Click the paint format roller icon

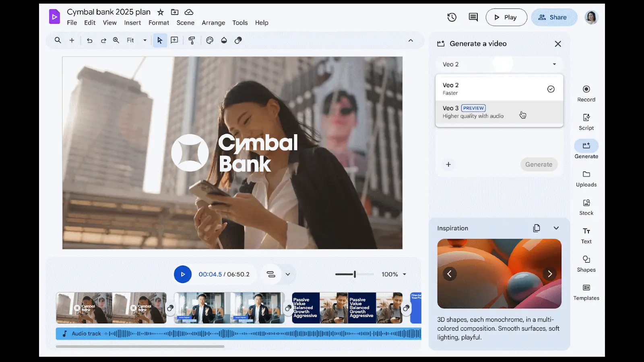click(x=192, y=40)
